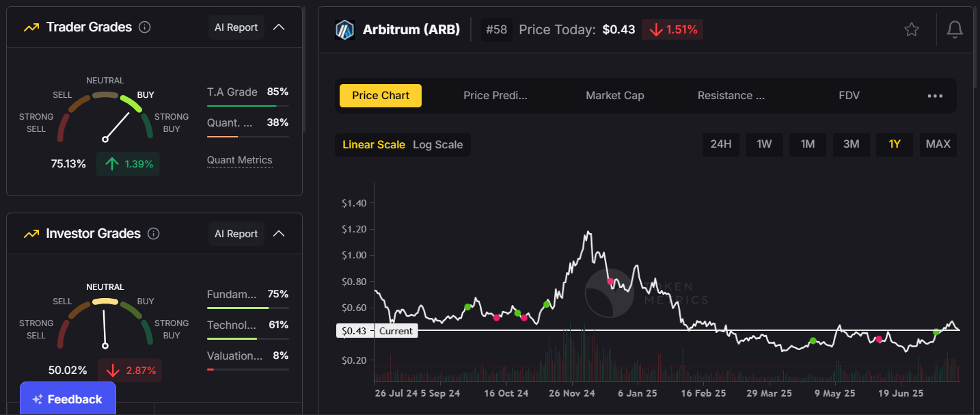Click the T.A Grade 85% value
The height and width of the screenshot is (415, 980).
coord(277,92)
